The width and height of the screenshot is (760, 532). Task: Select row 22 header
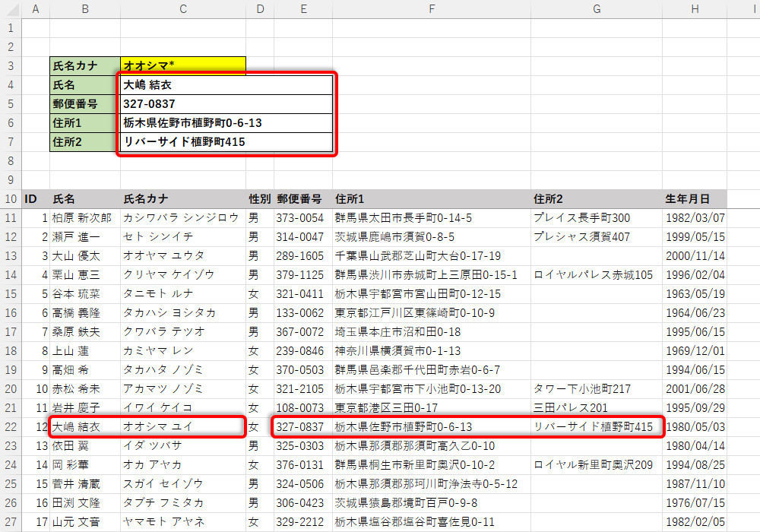pyautogui.click(x=11, y=427)
